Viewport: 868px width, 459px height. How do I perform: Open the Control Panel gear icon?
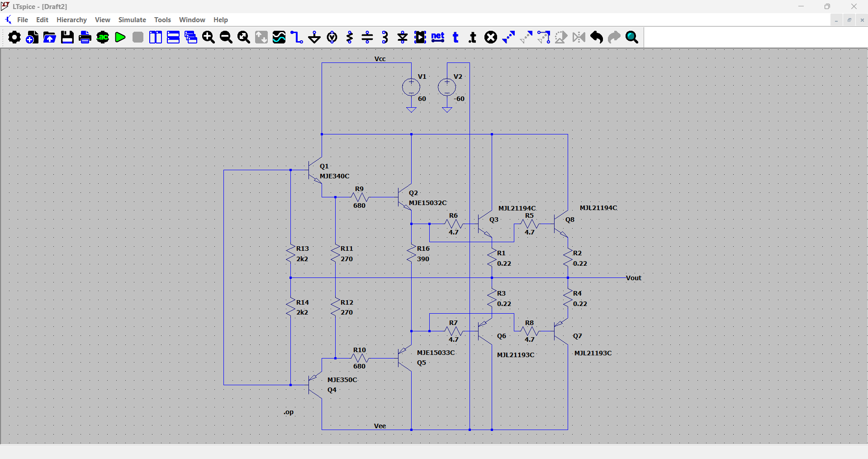tap(14, 37)
